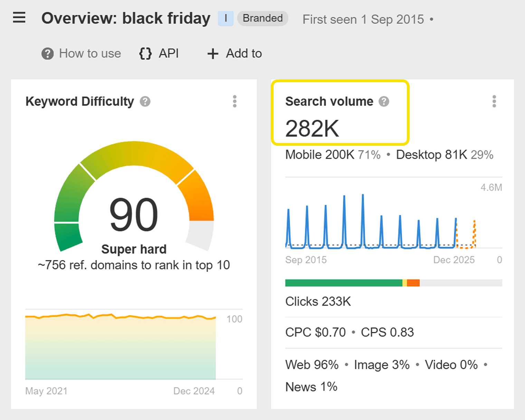
Task: Open the Clicks 233K link
Action: (318, 301)
